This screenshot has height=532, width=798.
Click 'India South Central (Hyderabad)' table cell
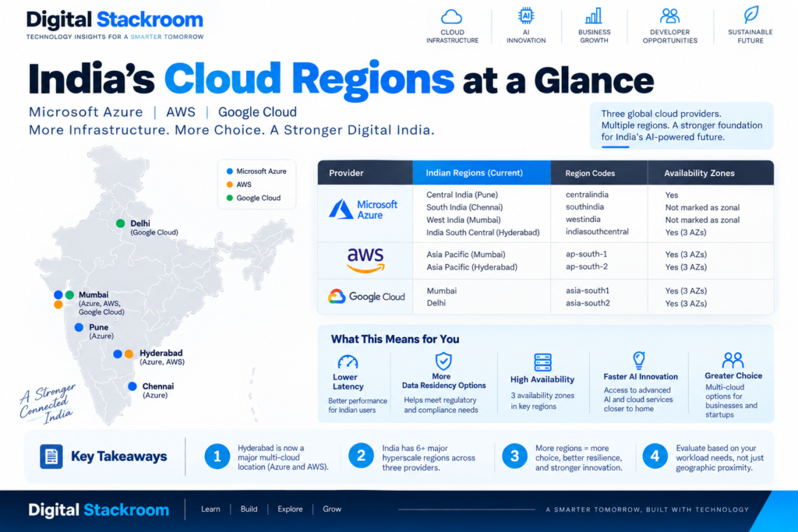(x=483, y=232)
